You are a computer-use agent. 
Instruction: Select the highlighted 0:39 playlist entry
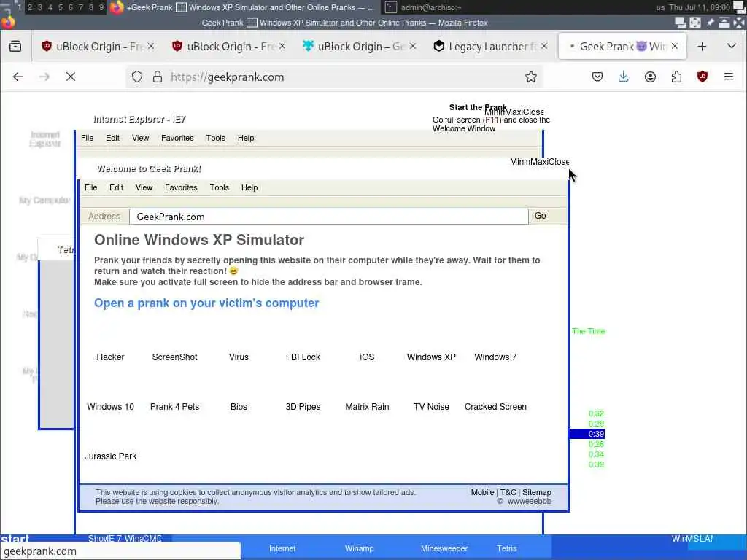587,434
